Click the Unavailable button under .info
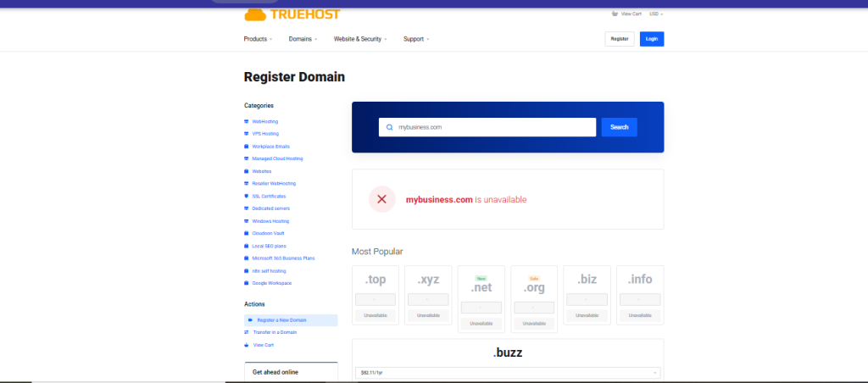The image size is (868, 383). pos(640,315)
